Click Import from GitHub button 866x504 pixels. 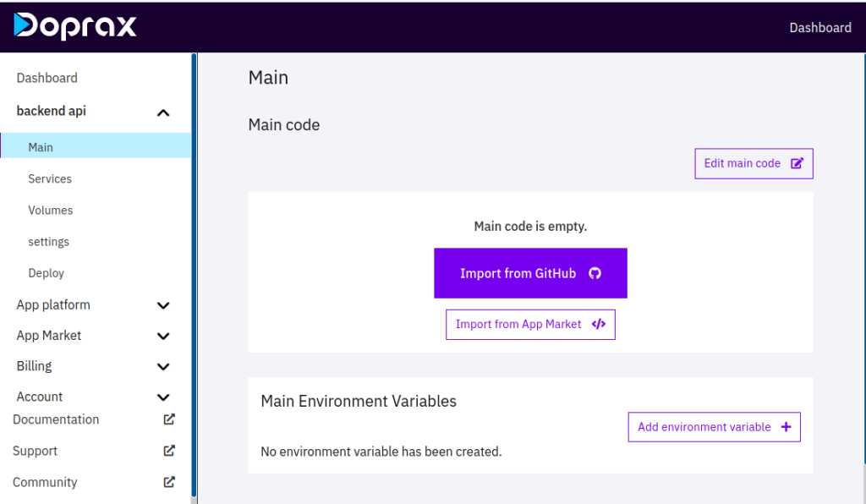click(530, 273)
